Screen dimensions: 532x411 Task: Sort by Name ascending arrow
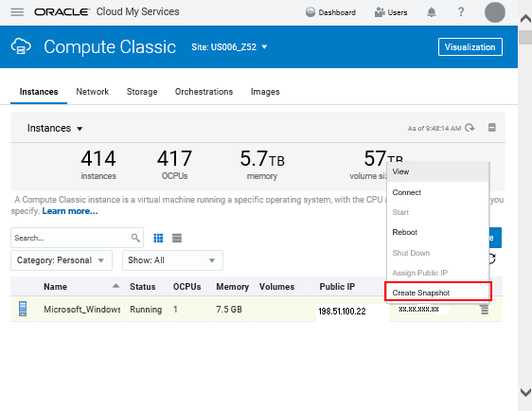[x=115, y=286]
